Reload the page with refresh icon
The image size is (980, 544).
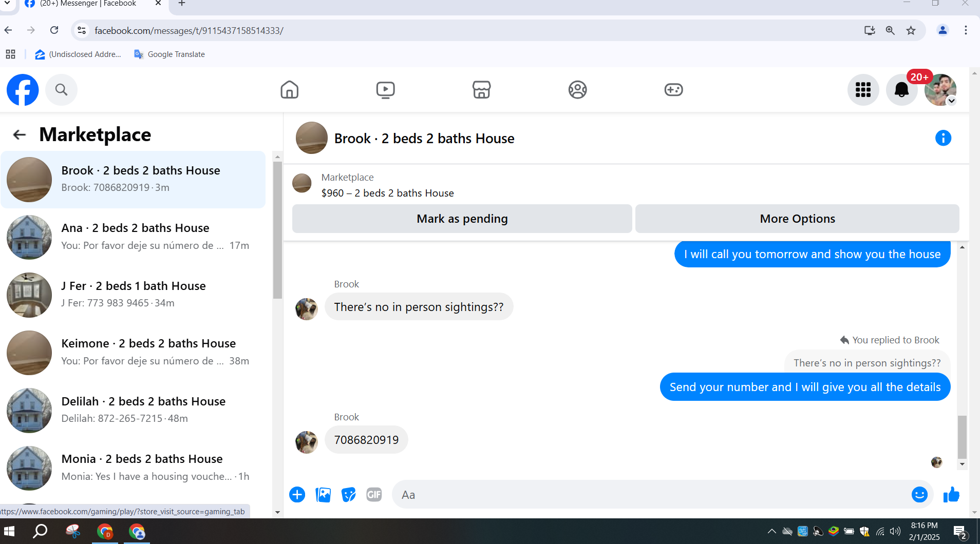click(54, 30)
